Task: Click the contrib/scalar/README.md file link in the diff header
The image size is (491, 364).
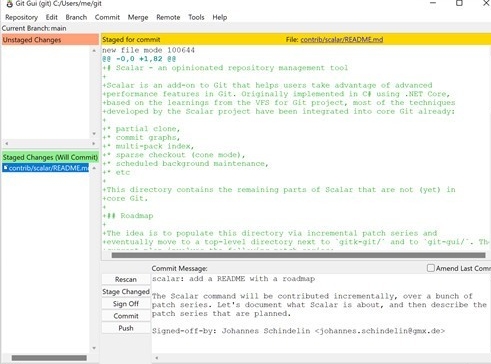Action: click(342, 40)
